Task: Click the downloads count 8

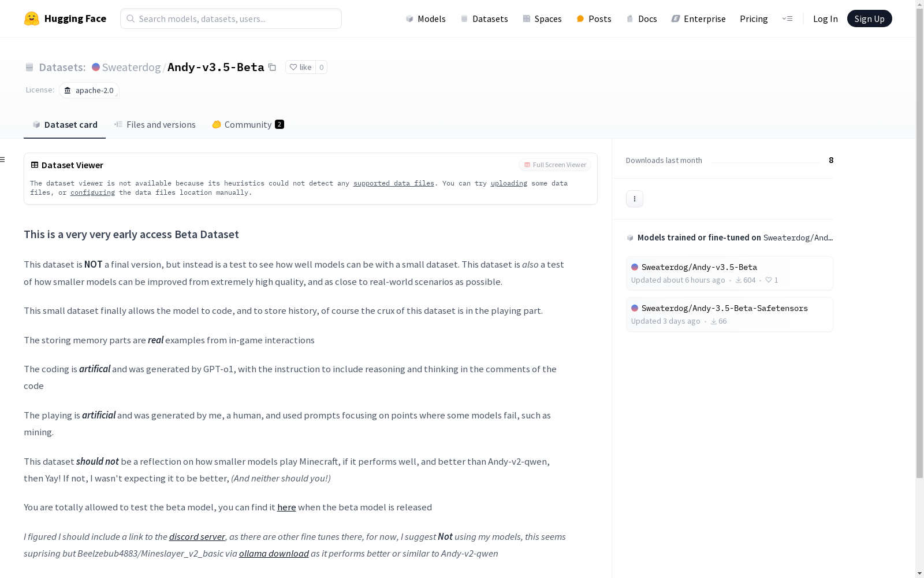Action: [831, 160]
